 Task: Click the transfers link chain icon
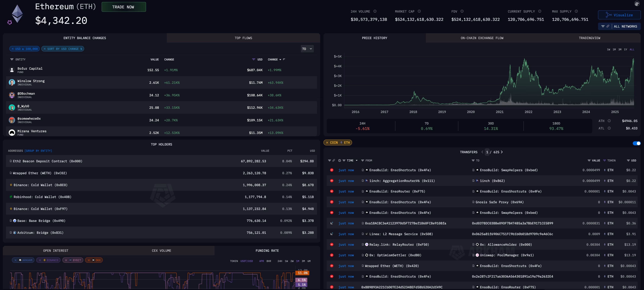[x=334, y=160]
